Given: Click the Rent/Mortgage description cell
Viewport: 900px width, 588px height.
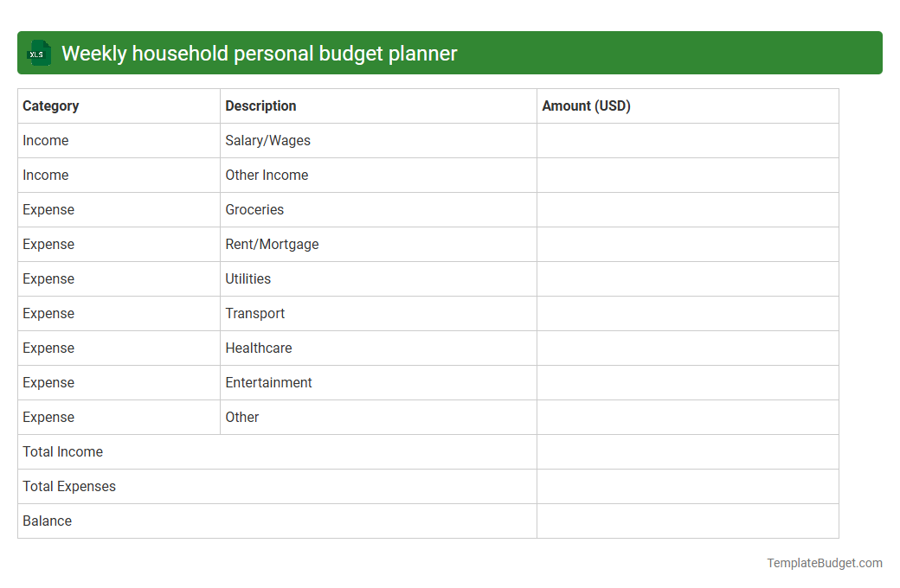Looking at the screenshot, I should point(272,244).
